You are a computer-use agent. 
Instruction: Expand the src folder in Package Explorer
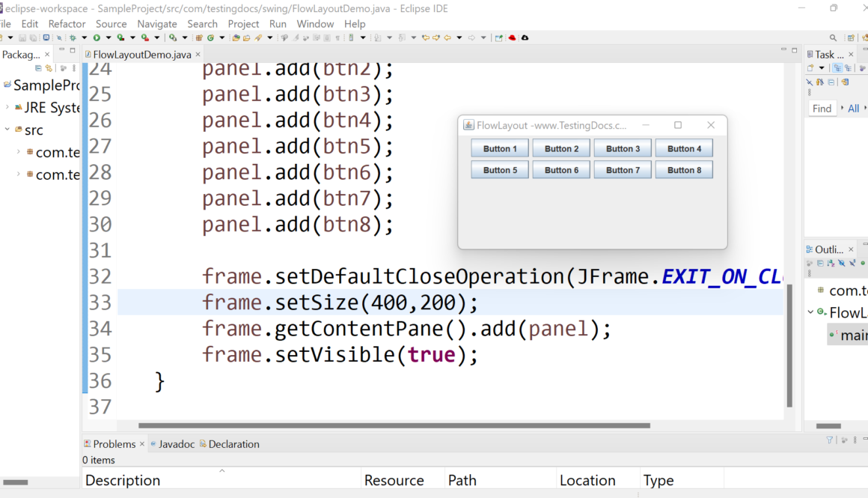[7, 130]
